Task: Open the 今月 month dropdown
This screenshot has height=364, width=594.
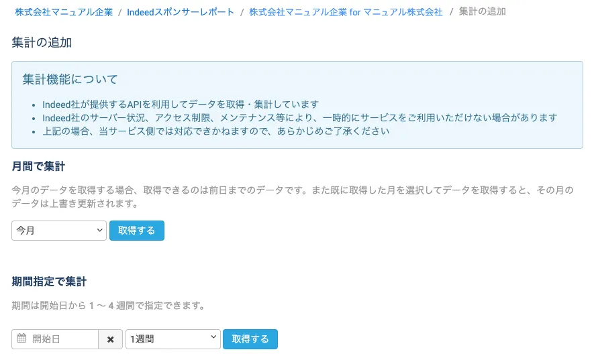Action: pyautogui.click(x=59, y=231)
